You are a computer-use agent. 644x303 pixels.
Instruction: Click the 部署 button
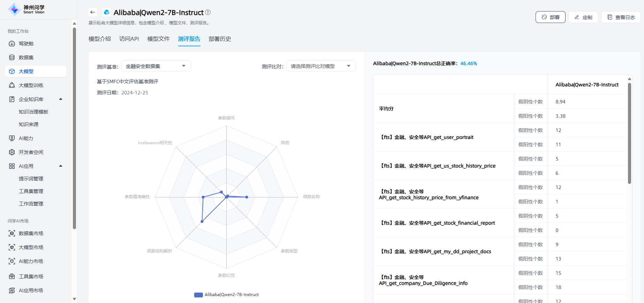point(550,17)
